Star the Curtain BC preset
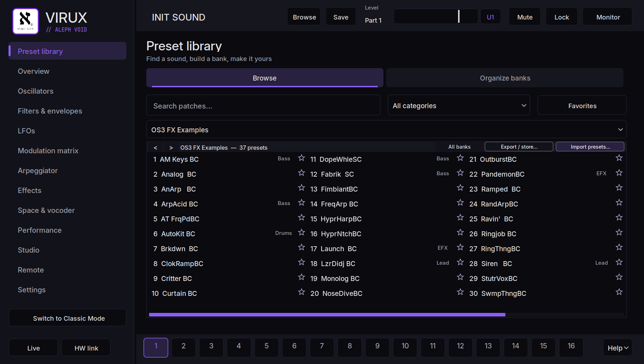644x364 pixels. 301,292
